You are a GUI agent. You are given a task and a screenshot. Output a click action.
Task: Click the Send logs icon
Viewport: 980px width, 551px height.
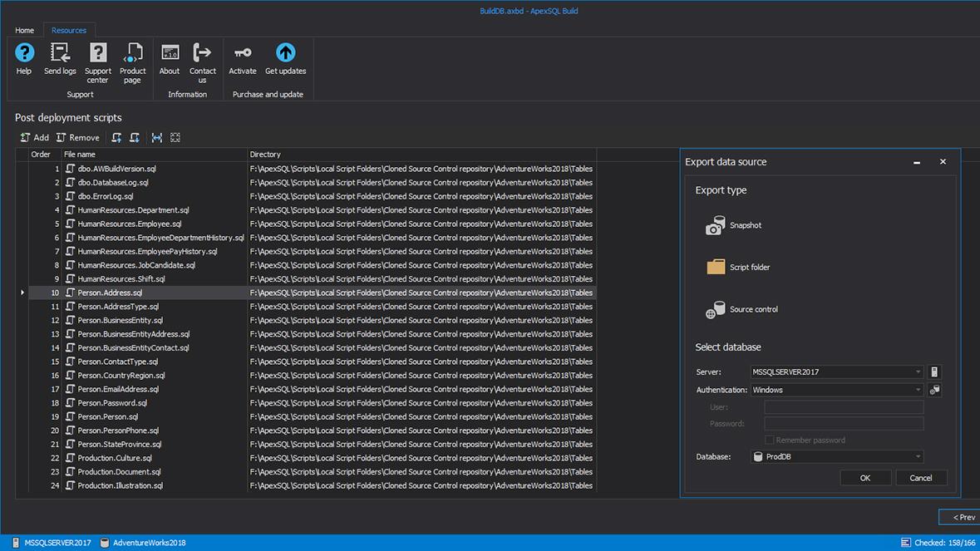pyautogui.click(x=60, y=54)
